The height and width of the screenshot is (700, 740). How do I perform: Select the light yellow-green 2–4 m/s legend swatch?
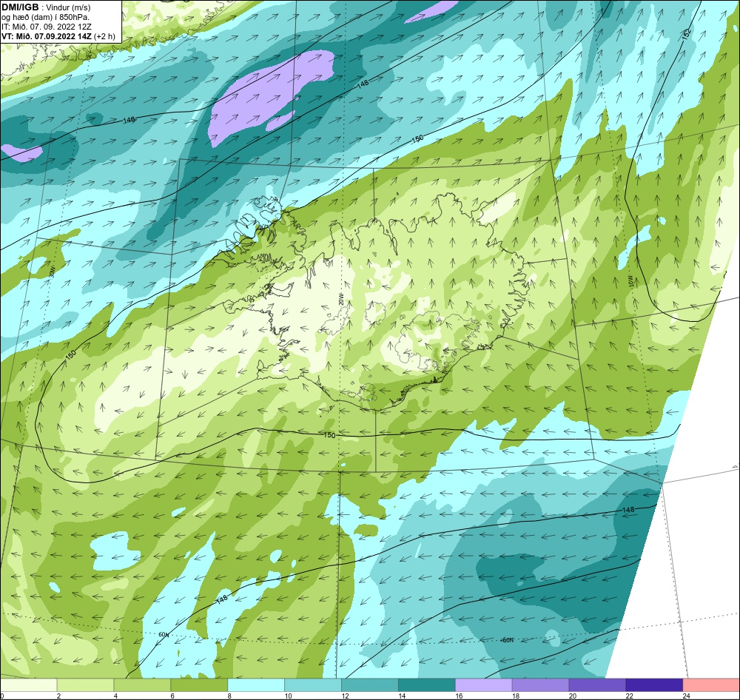click(x=85, y=684)
